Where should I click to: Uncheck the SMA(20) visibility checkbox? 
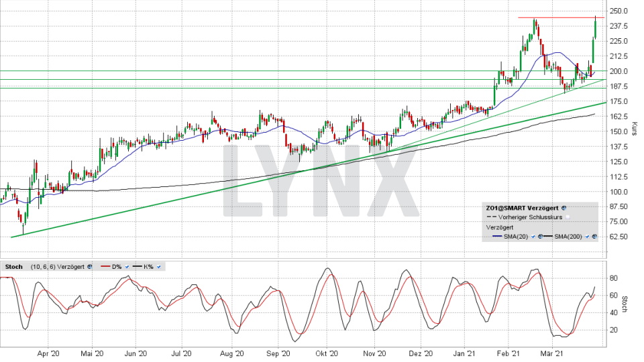533,237
